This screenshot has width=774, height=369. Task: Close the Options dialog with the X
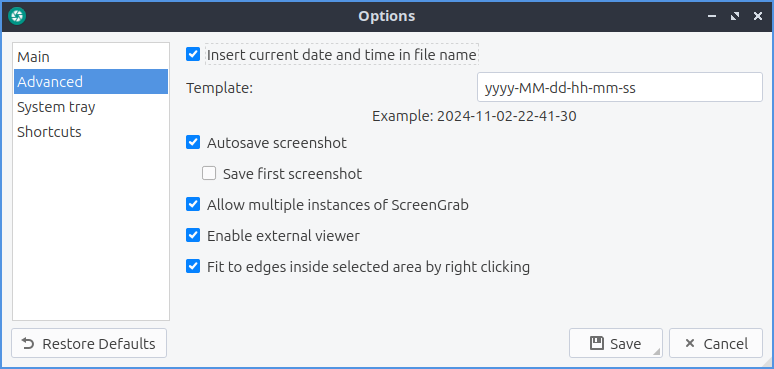click(x=758, y=16)
